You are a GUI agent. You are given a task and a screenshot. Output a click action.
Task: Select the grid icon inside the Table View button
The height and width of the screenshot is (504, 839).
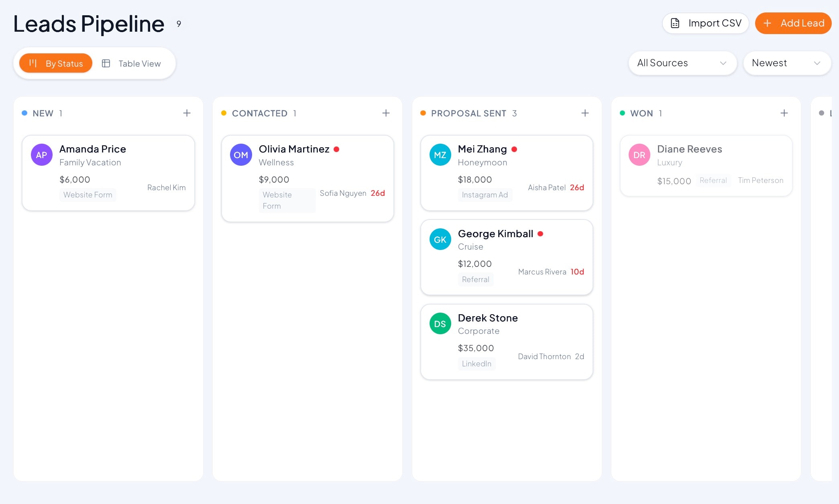pos(106,63)
